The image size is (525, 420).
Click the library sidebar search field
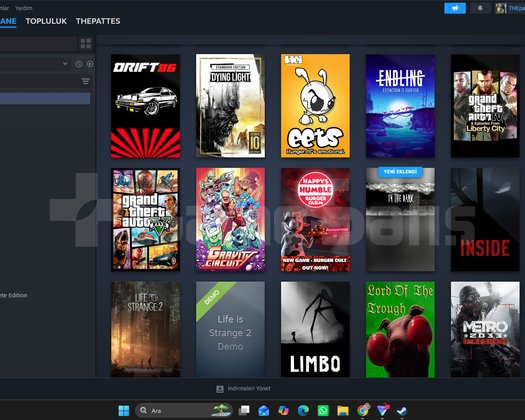pyautogui.click(x=38, y=44)
